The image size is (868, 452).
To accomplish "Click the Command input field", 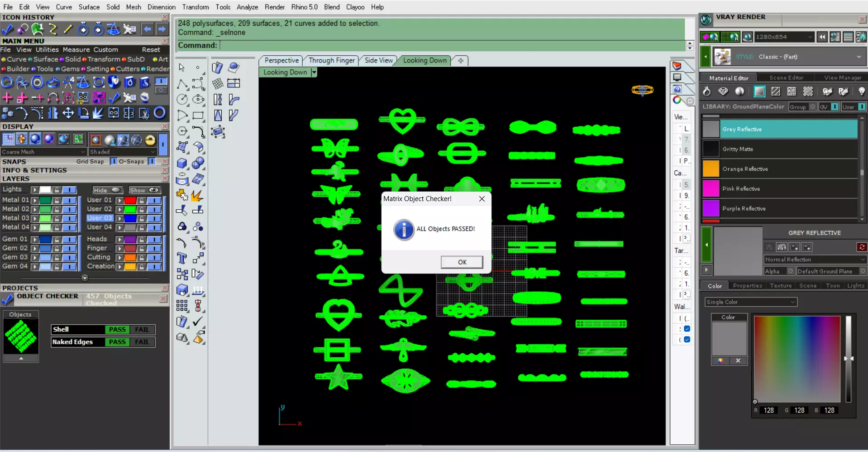I will pyautogui.click(x=453, y=45).
